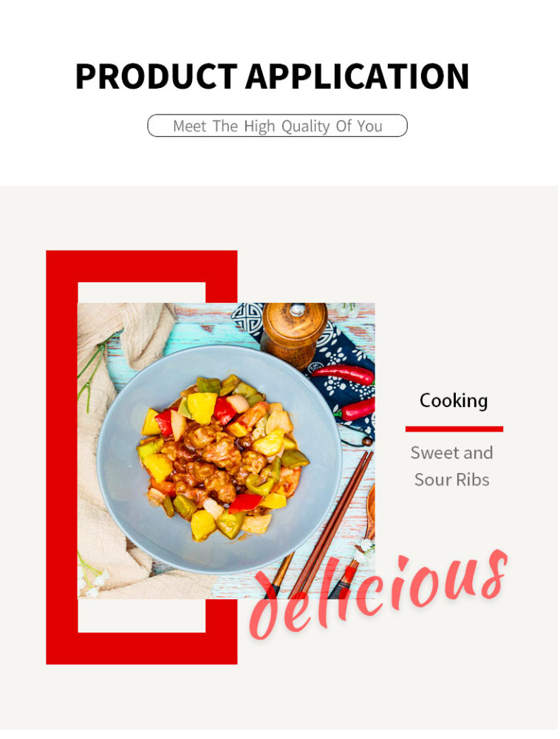Click the wooden pepper grinder in photo
This screenshot has height=739, width=560.
tap(293, 334)
